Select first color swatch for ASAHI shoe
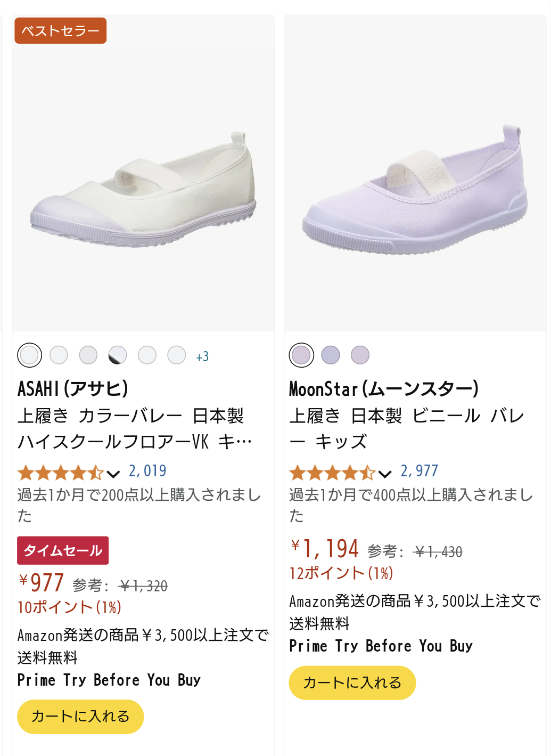Screen dimensions: 551x756 pos(30,355)
